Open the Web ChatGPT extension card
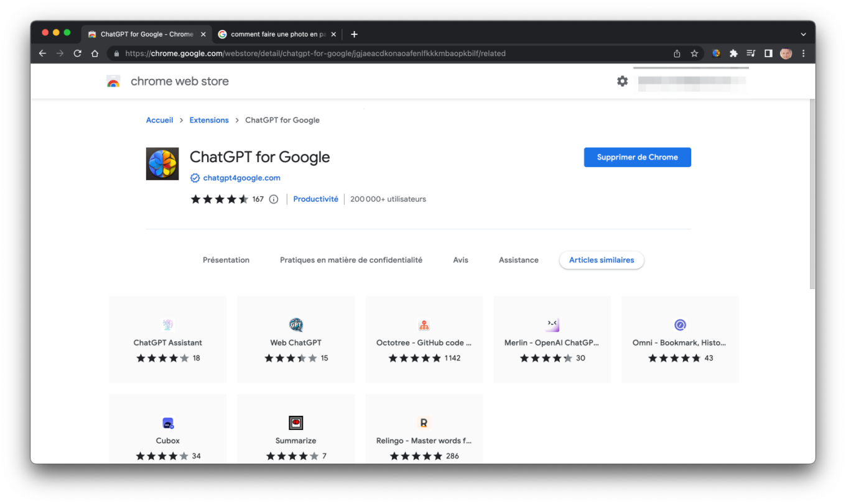 (296, 339)
